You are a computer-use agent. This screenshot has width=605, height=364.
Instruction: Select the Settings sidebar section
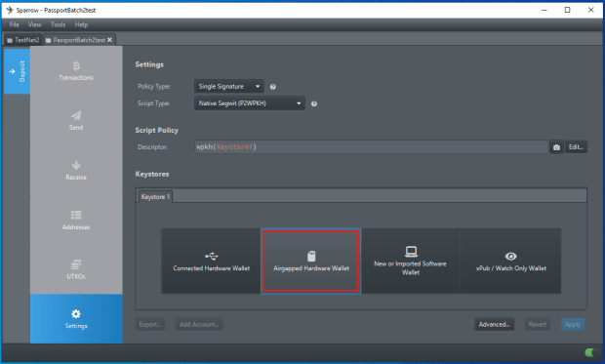76,319
